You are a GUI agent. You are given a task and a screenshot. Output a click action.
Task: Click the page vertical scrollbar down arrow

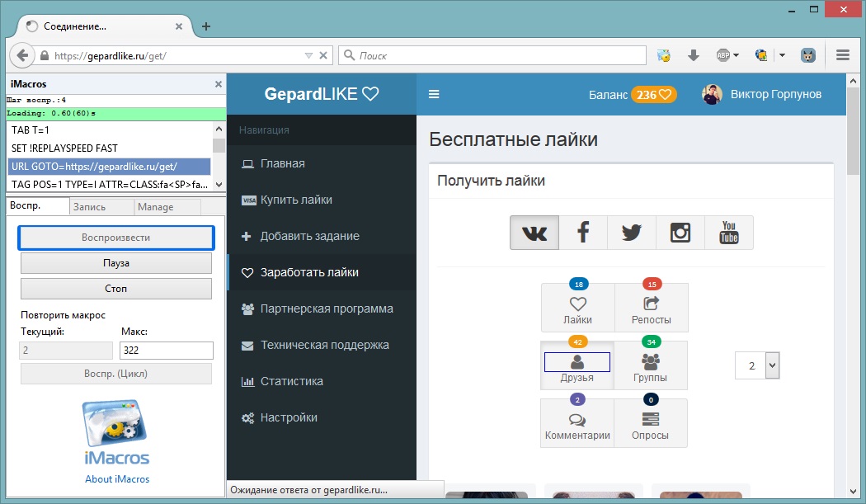click(x=853, y=492)
